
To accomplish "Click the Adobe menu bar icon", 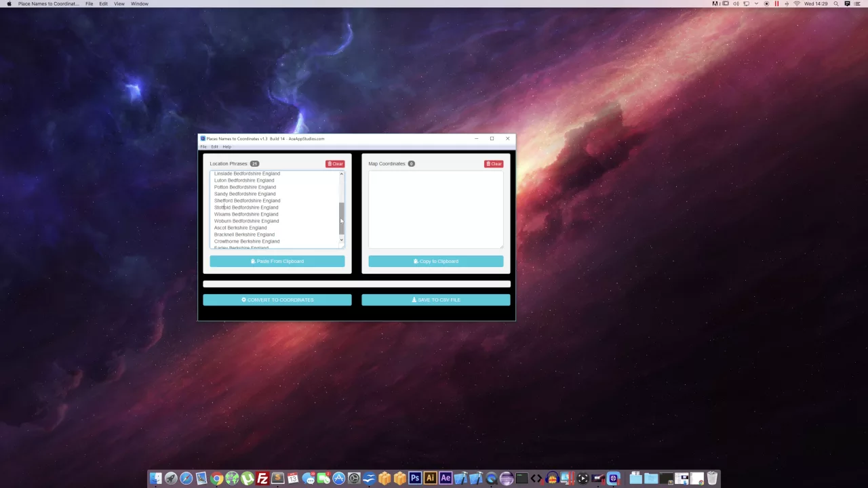I will (x=715, y=3).
